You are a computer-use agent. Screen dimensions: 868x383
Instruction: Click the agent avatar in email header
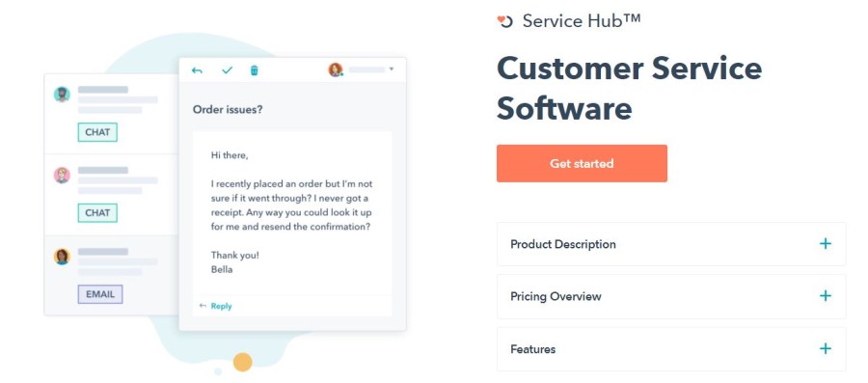point(336,69)
